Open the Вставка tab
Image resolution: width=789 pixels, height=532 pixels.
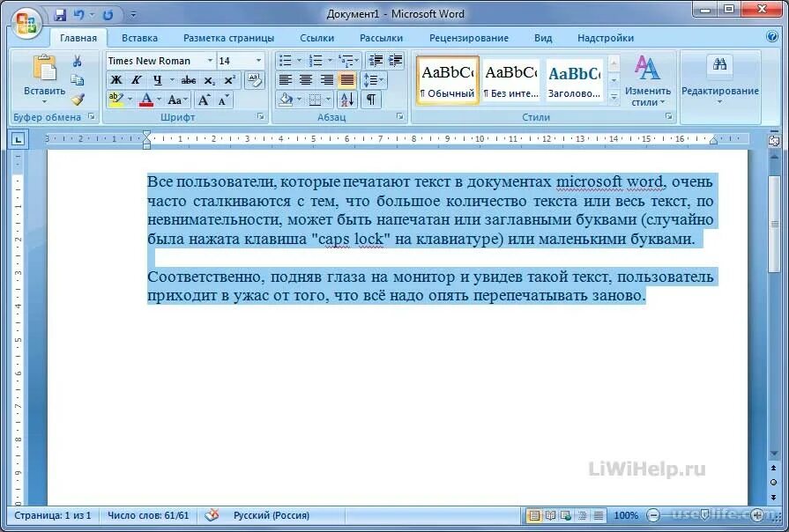(139, 38)
